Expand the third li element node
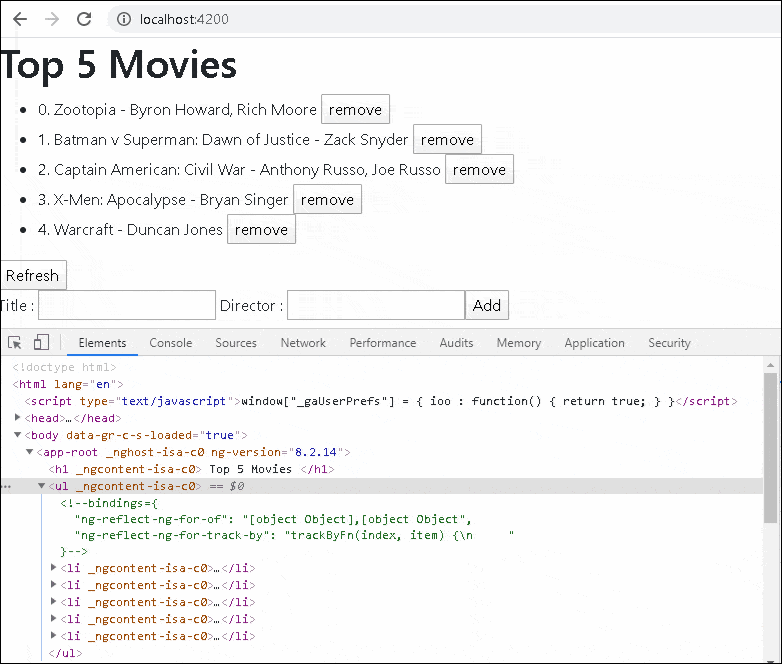 (53, 601)
